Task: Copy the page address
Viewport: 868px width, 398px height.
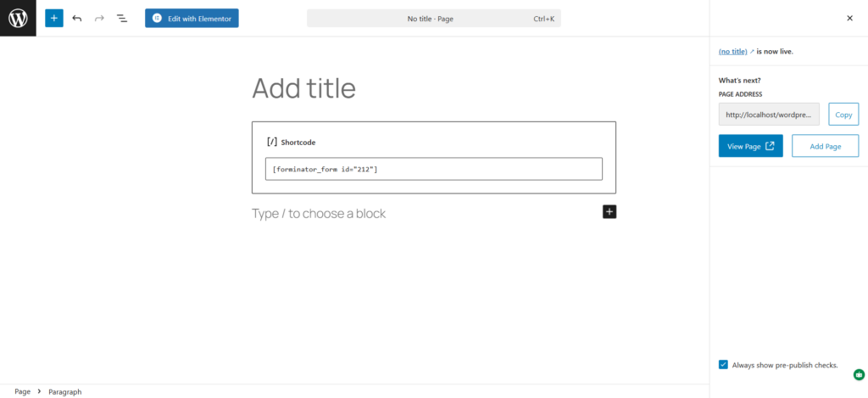Action: [x=843, y=115]
